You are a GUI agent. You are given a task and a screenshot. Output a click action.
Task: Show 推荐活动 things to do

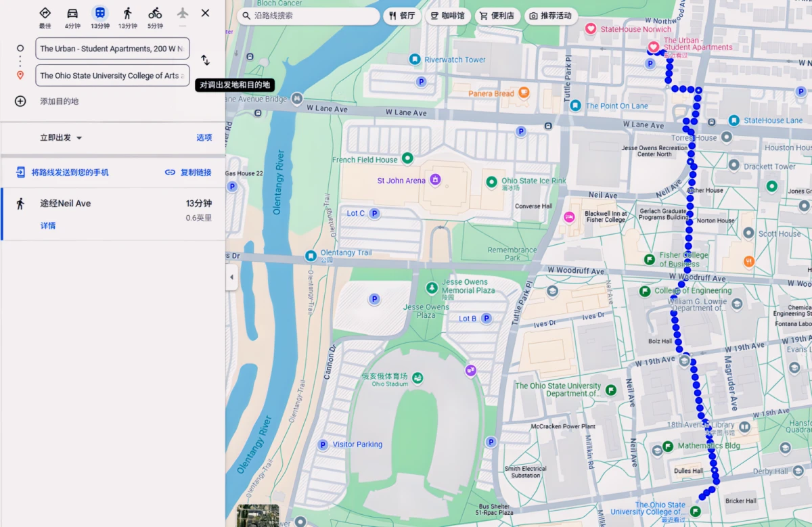[x=551, y=16]
